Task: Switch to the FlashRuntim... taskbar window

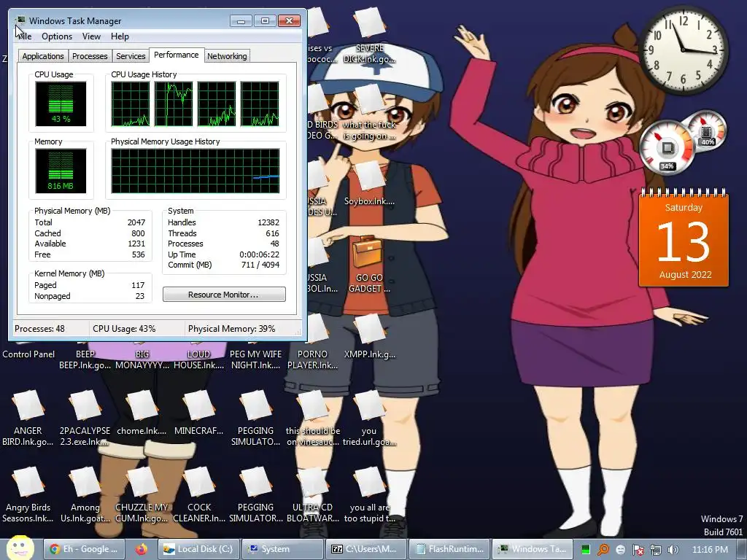Action: click(x=449, y=549)
